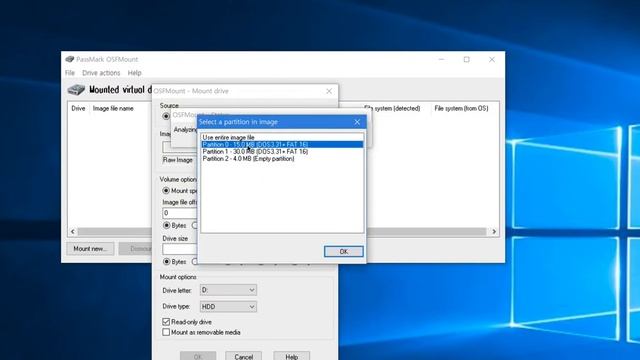Open the Drive type HDD dropdown

coord(228,307)
